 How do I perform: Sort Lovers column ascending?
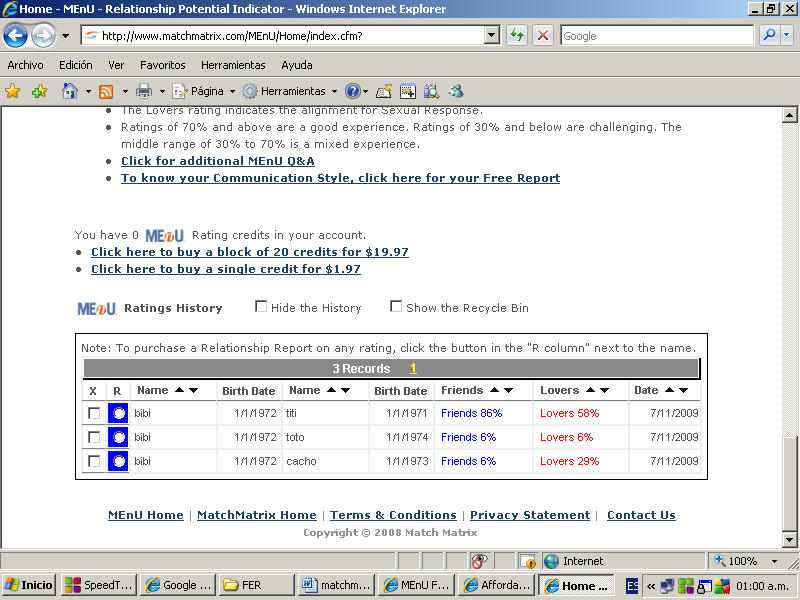click(x=590, y=390)
